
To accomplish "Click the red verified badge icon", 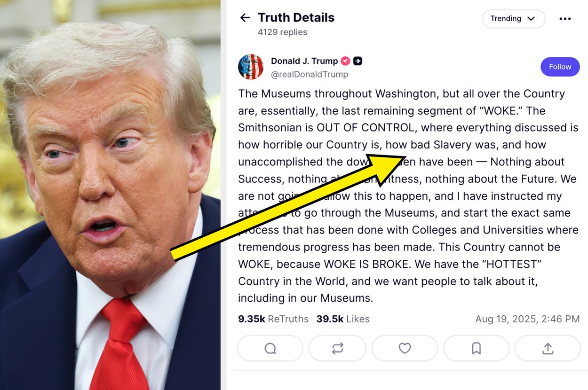I will tap(345, 61).
